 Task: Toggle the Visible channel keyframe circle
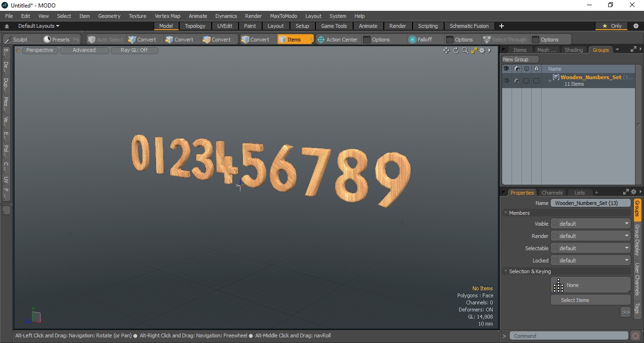point(554,224)
